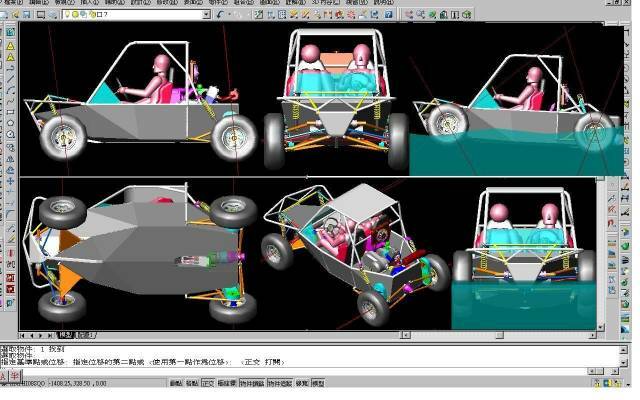
Task: Click the IME '半' half-width icon
Action: (14, 375)
